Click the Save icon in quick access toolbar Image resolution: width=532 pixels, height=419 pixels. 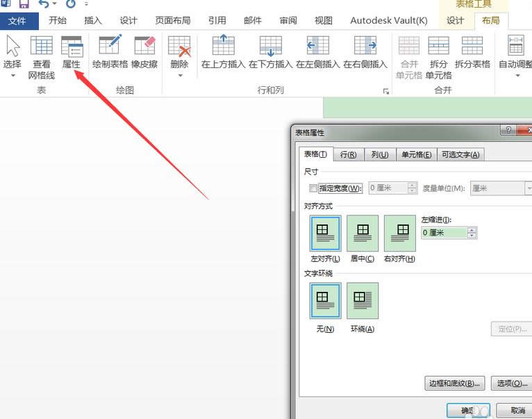click(24, 4)
